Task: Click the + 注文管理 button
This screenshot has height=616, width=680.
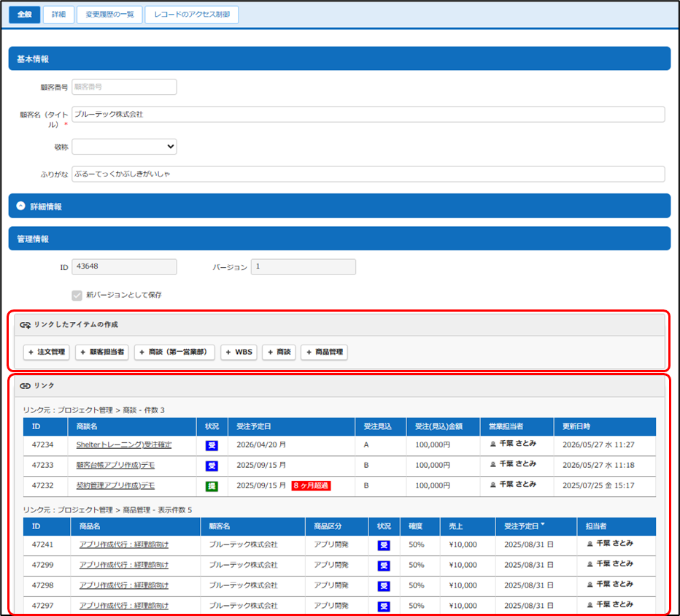Action: tap(47, 352)
